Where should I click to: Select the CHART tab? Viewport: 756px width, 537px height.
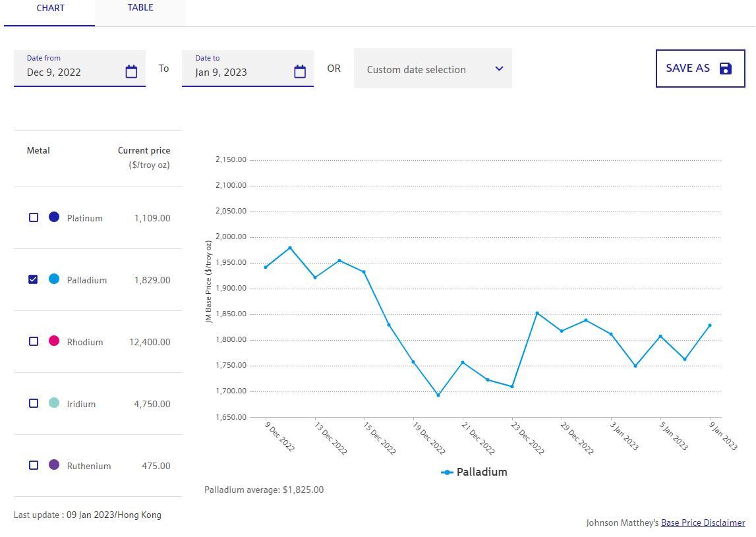click(50, 9)
